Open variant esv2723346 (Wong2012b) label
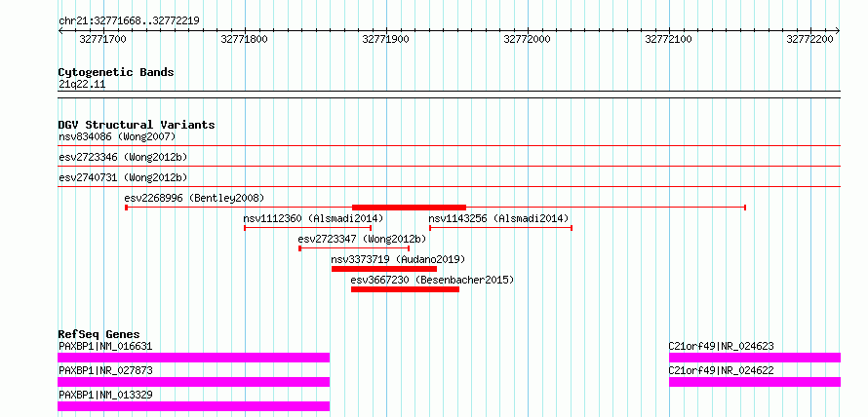Viewport: 868px width, 417px height. click(123, 158)
